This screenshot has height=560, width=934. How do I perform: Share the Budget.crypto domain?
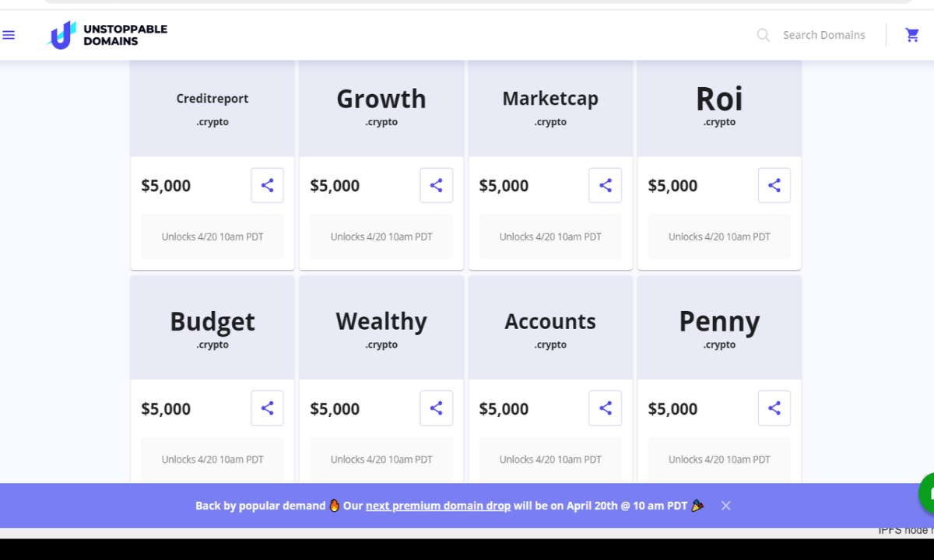point(267,408)
